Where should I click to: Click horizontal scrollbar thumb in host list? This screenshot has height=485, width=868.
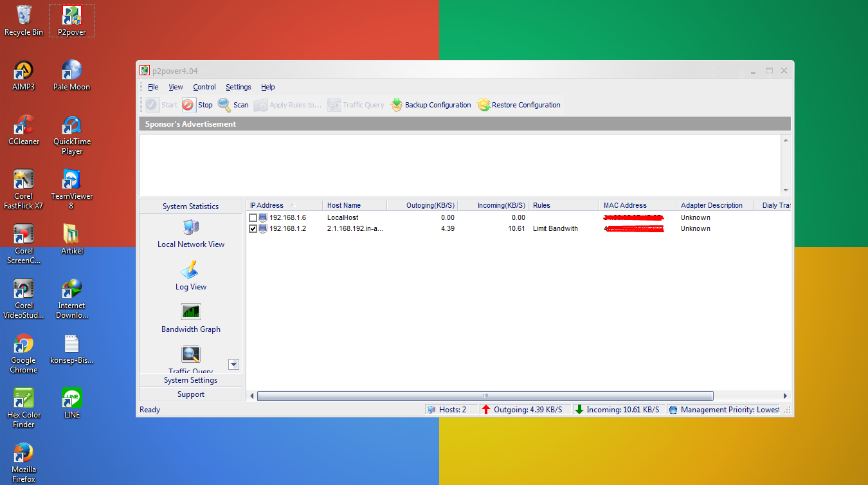[485, 396]
